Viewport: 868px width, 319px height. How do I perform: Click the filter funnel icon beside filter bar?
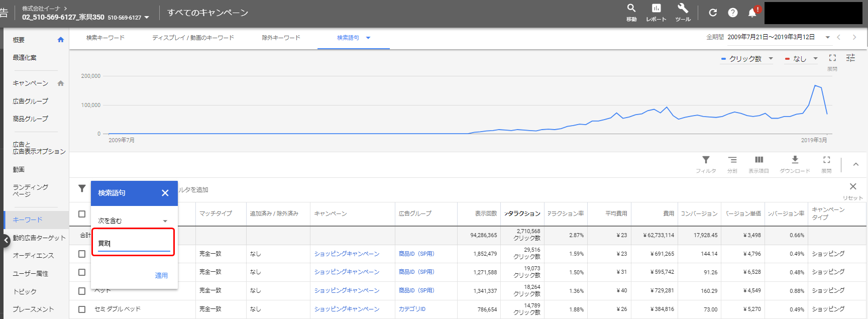coord(82,188)
